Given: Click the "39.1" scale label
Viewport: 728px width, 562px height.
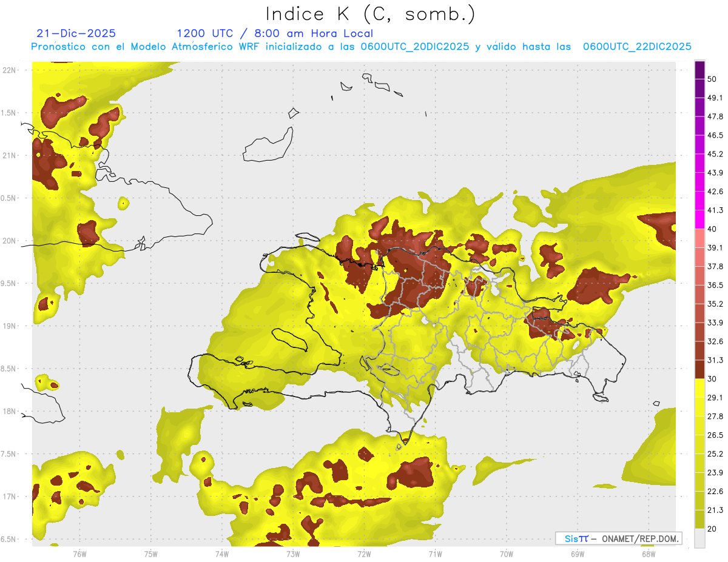Looking at the screenshot, I should point(715,248).
